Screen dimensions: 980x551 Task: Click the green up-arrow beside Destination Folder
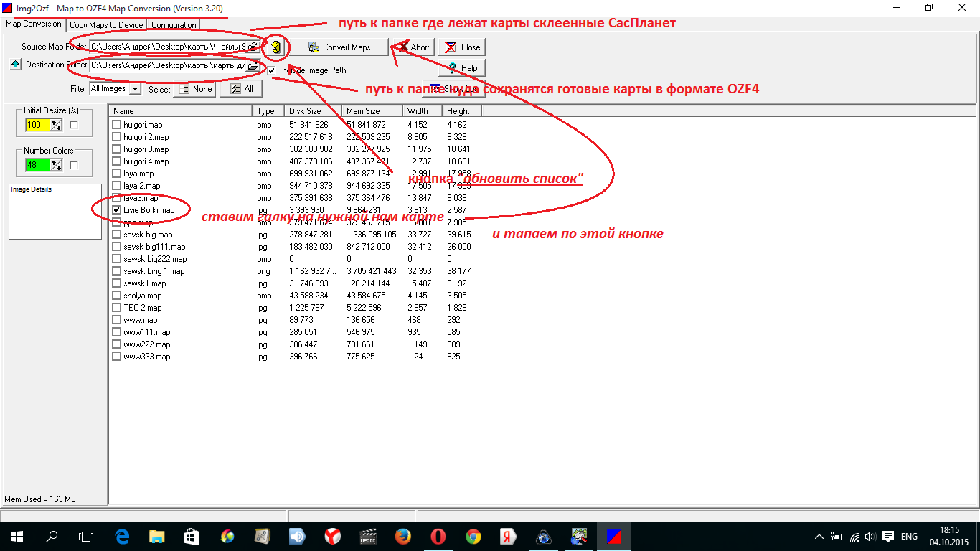[15, 65]
